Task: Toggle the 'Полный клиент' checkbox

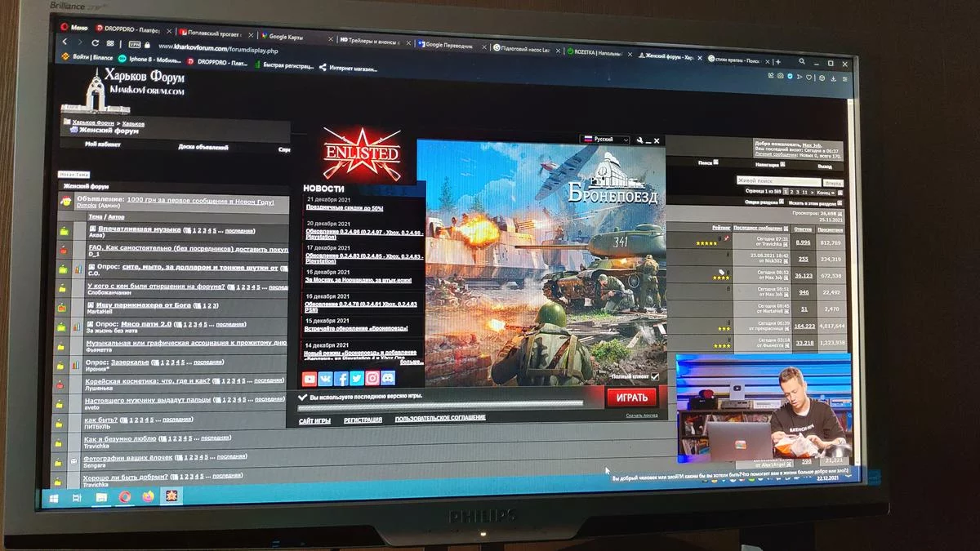Action: [x=654, y=377]
